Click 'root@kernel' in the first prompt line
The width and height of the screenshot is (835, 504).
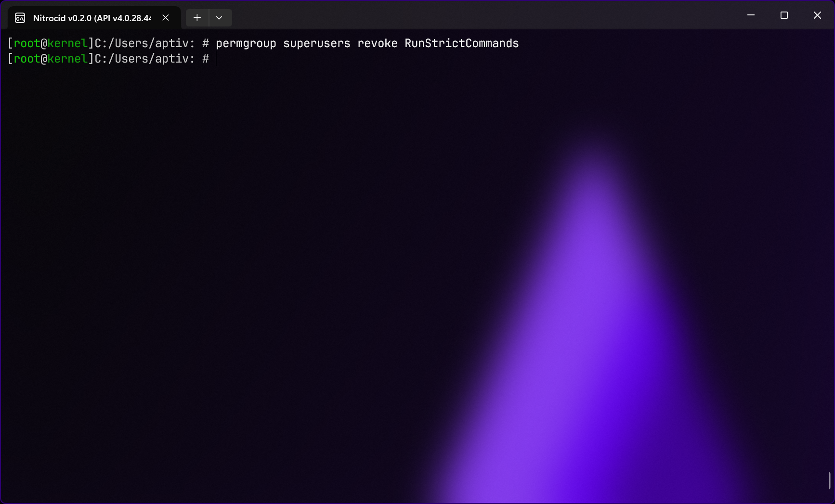[51, 43]
